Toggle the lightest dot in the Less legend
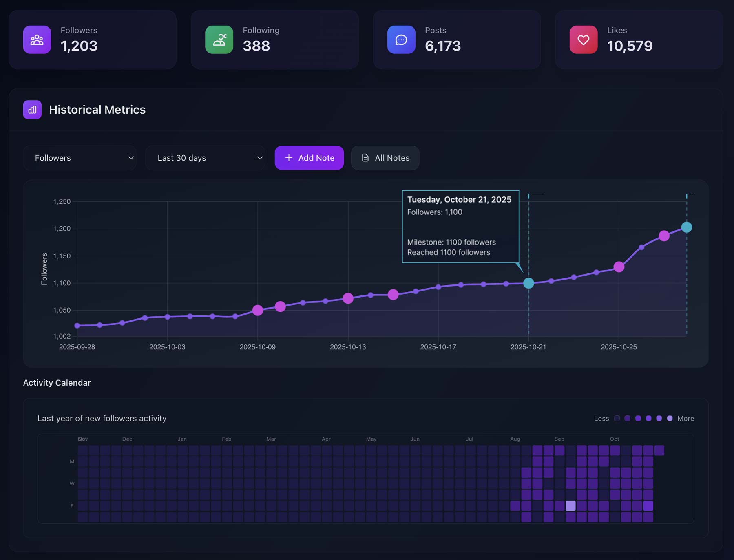Viewport: 734px width, 560px height. [617, 418]
